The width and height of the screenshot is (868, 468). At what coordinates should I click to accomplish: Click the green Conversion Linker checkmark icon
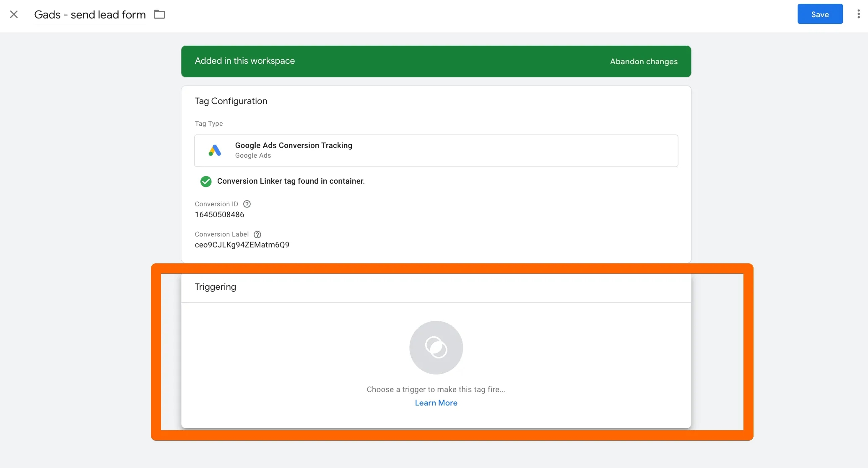[206, 181]
